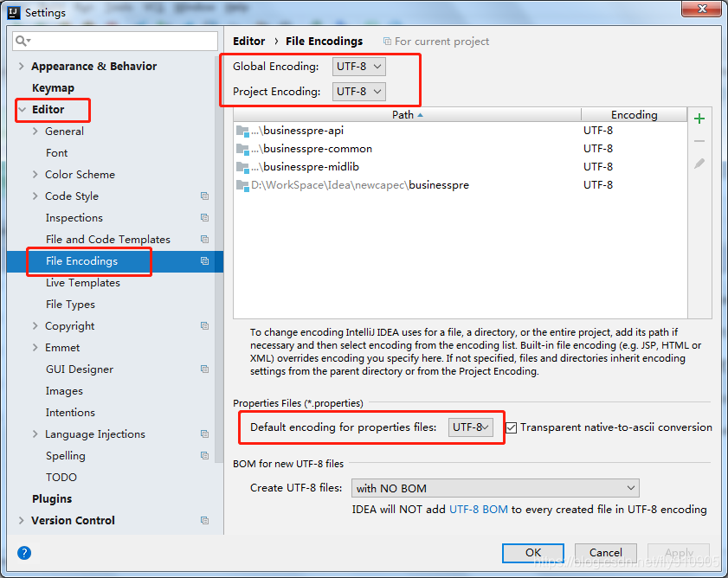Image resolution: width=728 pixels, height=578 pixels.
Task: Click project-level icon beside File and Code Templates
Action: point(204,239)
